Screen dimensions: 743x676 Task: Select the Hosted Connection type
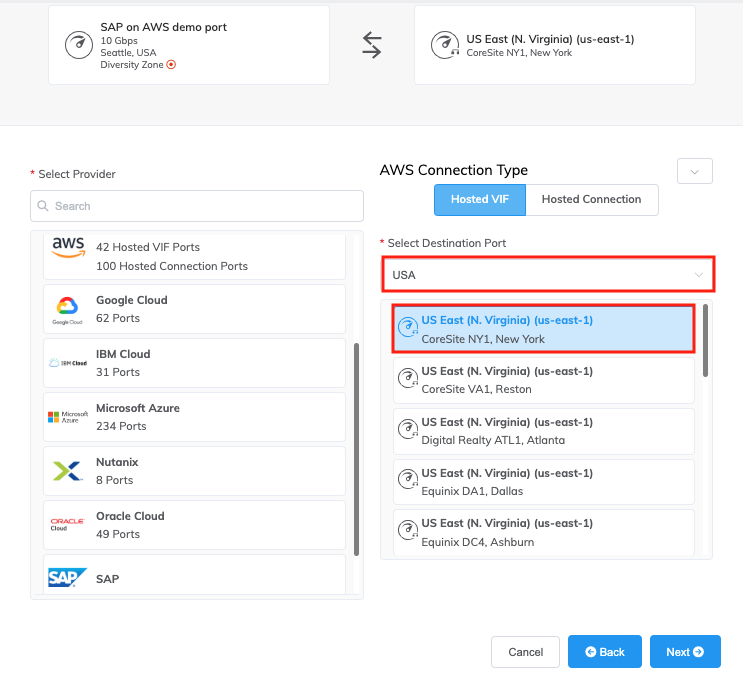[x=591, y=199]
